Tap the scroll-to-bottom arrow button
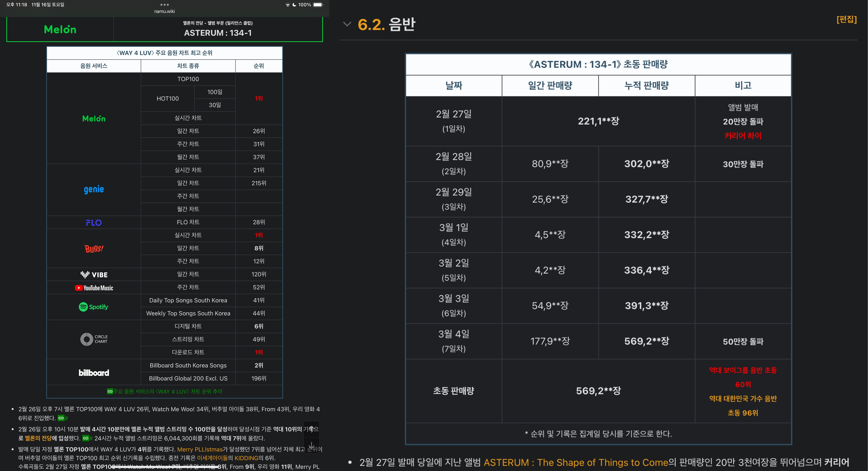Screen dimensions: 868x471 point(311,445)
